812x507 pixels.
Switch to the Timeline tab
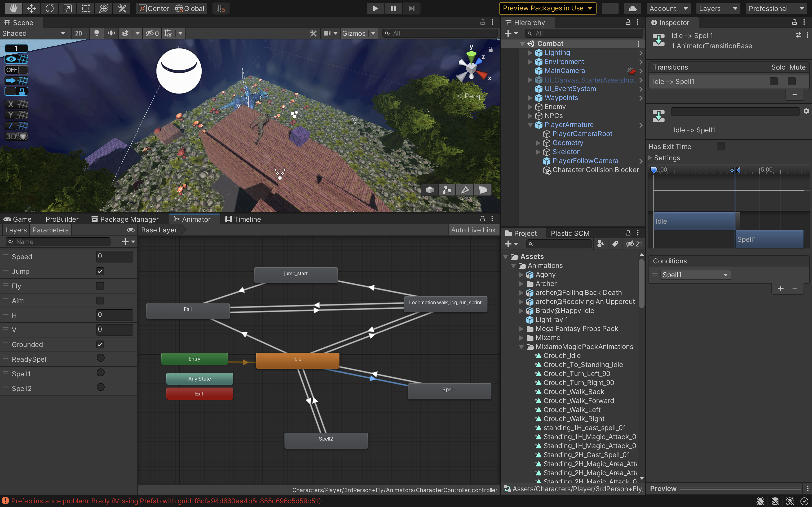coord(243,219)
